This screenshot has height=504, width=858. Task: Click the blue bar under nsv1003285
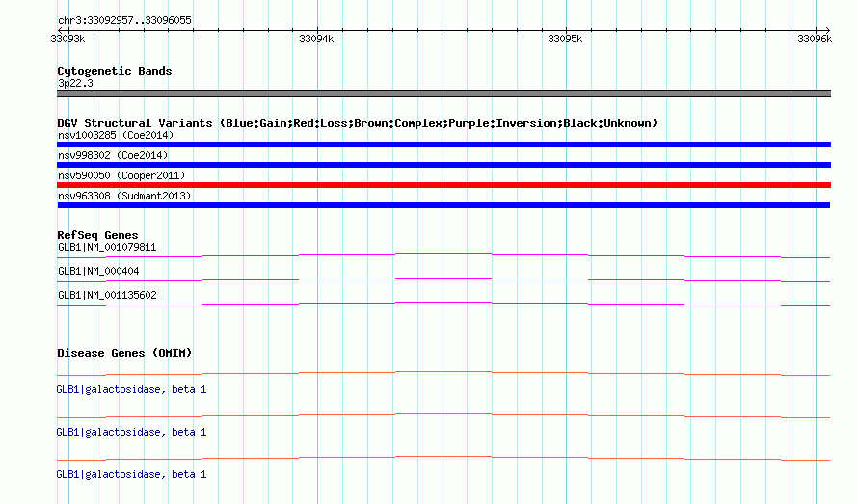[443, 145]
